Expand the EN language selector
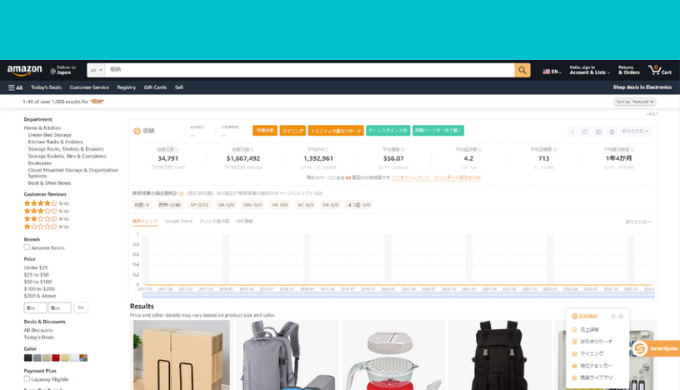Image resolution: width=680 pixels, height=390 pixels. tap(552, 71)
